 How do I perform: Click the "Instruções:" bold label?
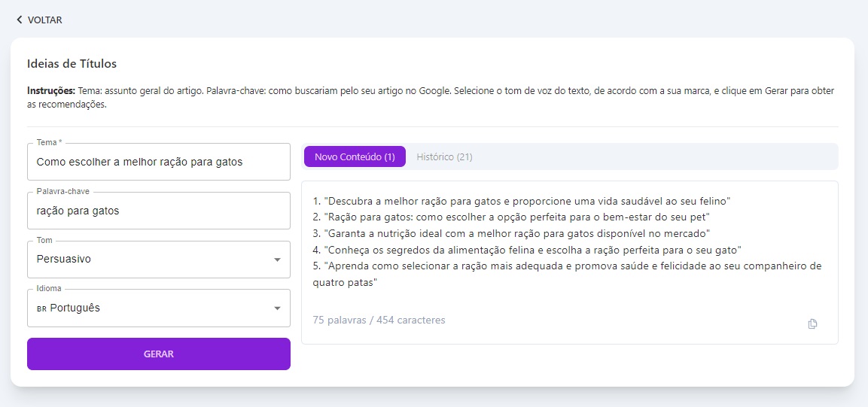[x=51, y=91]
